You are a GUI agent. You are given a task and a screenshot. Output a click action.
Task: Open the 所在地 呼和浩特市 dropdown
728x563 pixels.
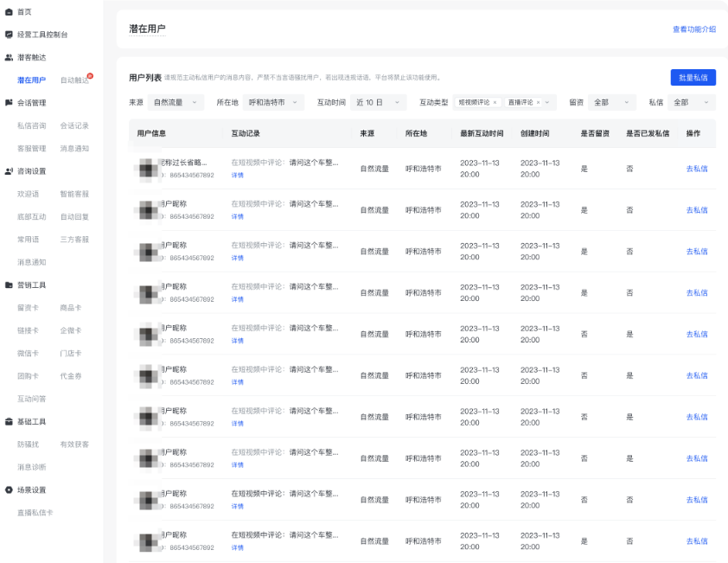[x=273, y=102]
